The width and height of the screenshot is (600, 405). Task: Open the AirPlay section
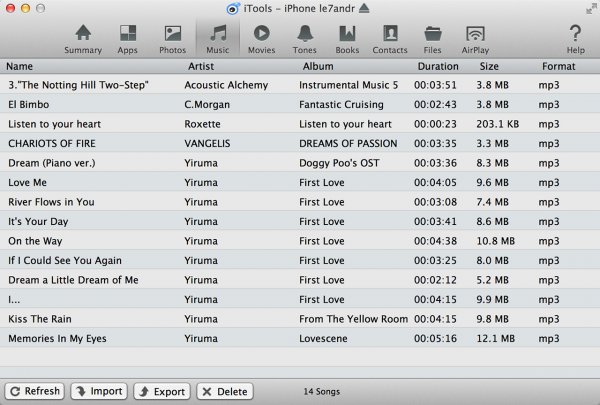pos(475,39)
